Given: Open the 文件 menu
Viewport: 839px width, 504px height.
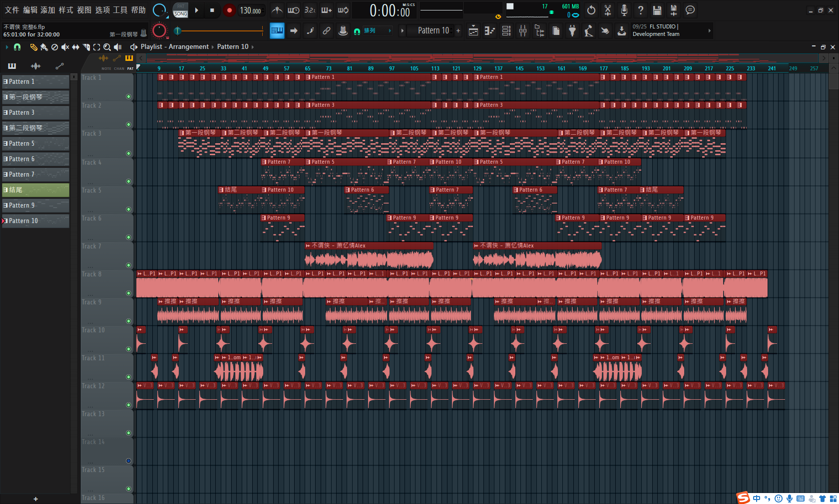Looking at the screenshot, I should coord(12,10).
